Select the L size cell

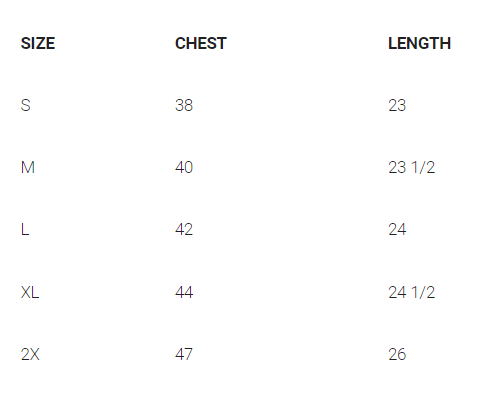coord(25,229)
